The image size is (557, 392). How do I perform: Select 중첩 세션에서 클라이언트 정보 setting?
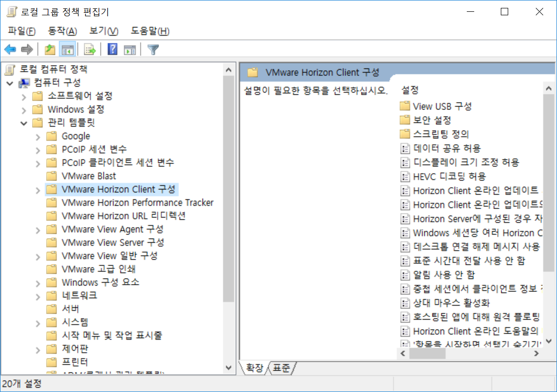point(471,289)
